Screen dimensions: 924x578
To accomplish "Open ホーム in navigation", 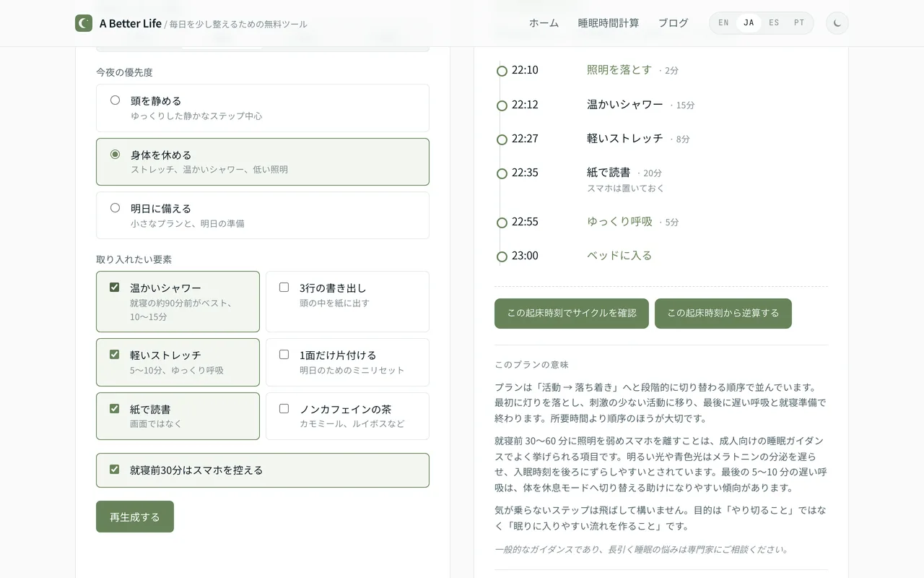I will tap(544, 23).
